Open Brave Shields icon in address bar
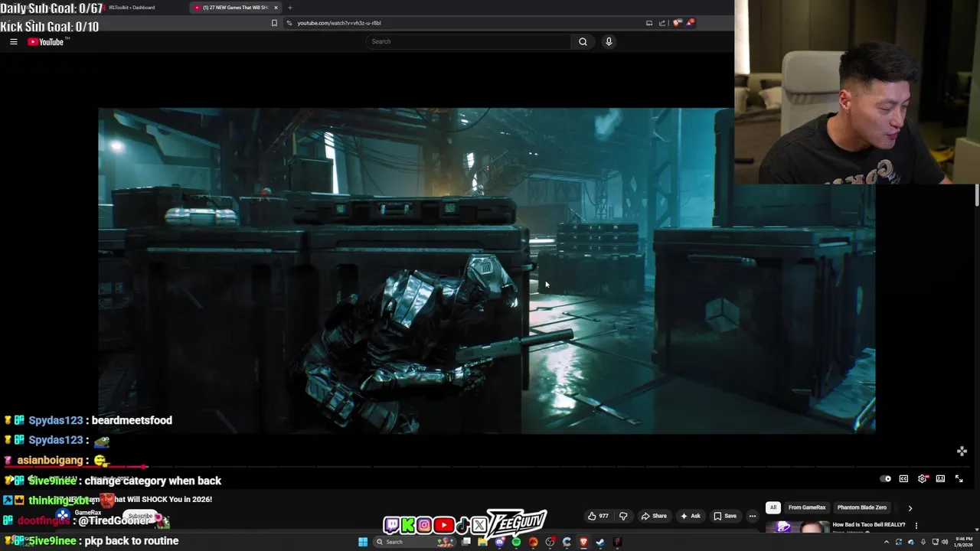Screen dimensions: 980x551 [x=677, y=23]
